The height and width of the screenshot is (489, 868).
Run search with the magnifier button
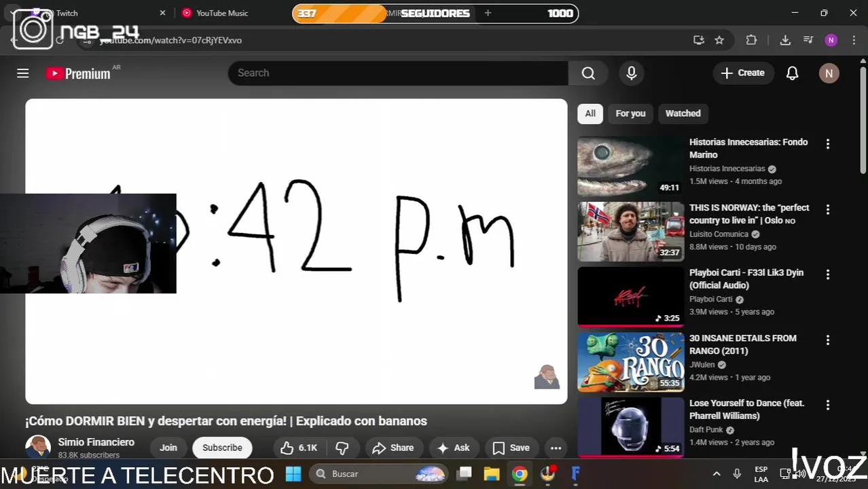click(588, 73)
